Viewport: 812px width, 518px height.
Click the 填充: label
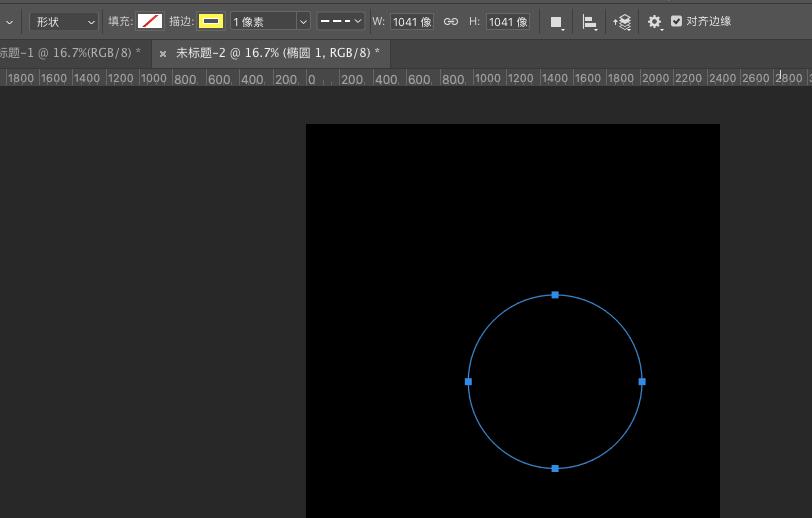(x=121, y=21)
